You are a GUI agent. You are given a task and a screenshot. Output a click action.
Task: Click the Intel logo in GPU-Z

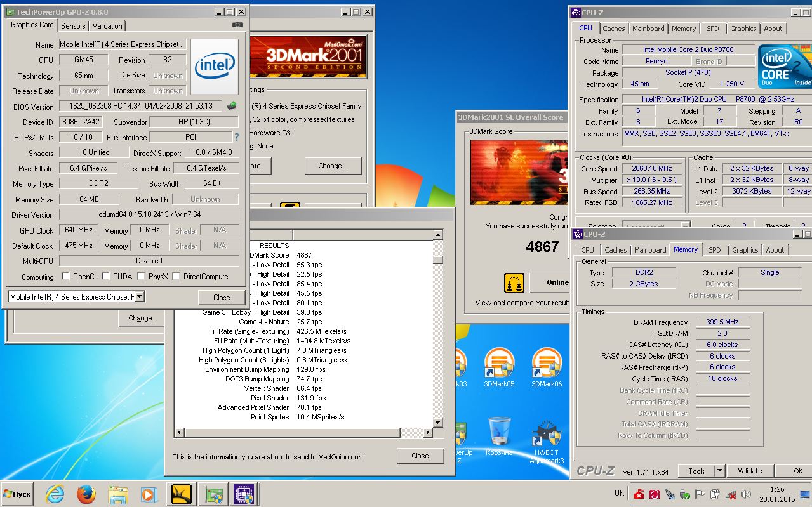(x=215, y=67)
